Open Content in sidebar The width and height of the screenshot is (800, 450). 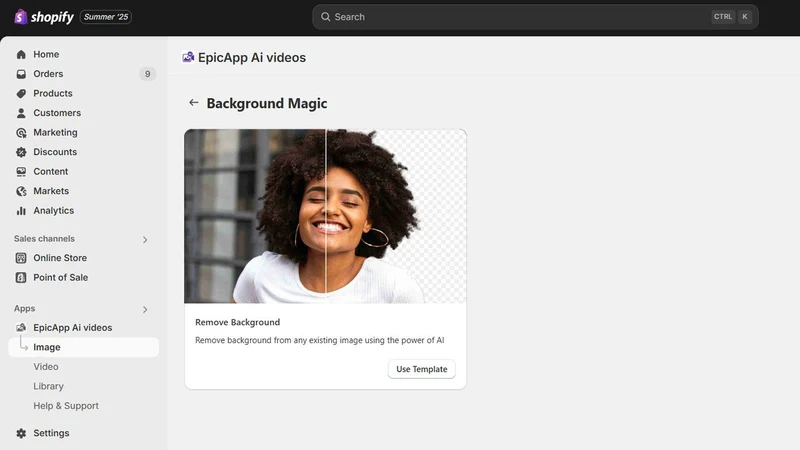click(51, 171)
